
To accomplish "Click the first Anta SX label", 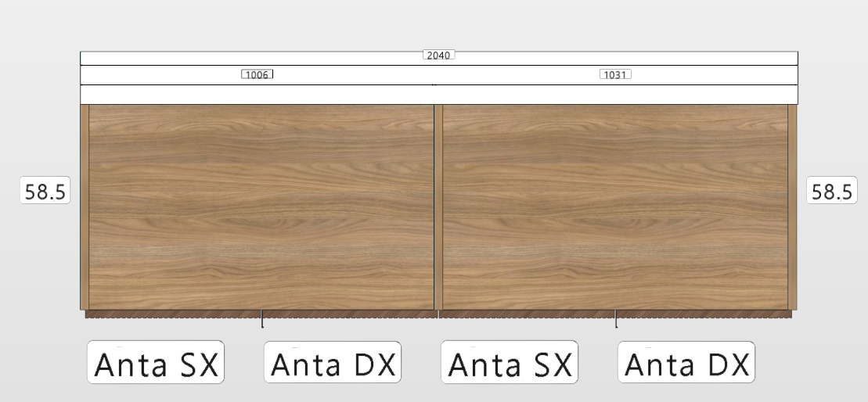I will click(x=156, y=362).
